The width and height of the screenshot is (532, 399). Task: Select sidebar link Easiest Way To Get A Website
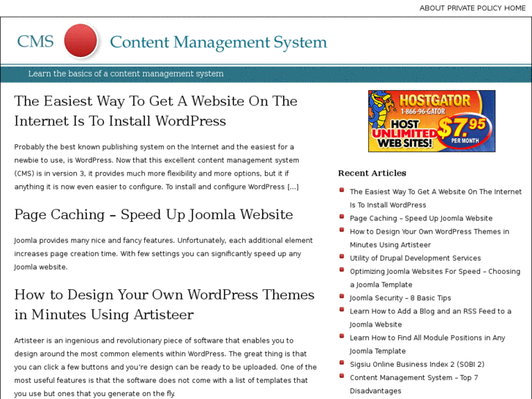[x=435, y=198]
